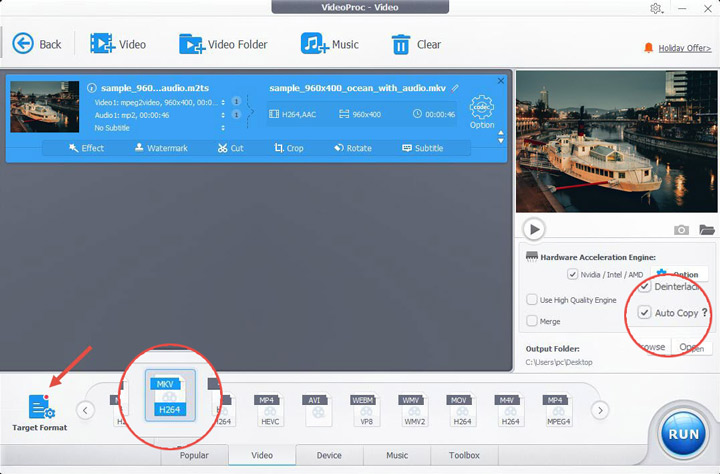Open the Crop tool
The width and height of the screenshot is (720, 474).
(288, 148)
